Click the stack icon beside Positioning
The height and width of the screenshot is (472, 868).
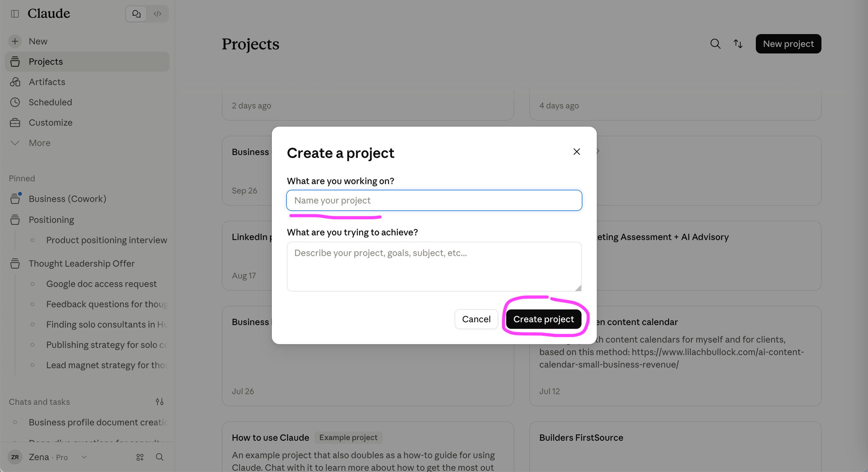[x=15, y=220]
